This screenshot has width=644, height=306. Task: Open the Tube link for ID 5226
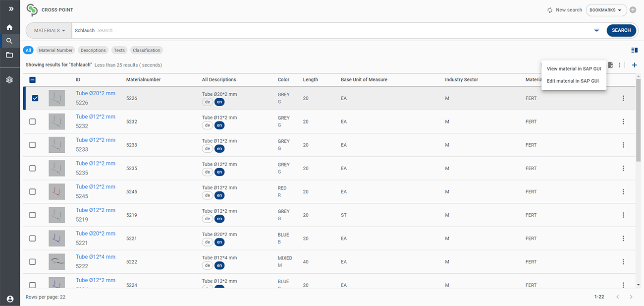96,93
